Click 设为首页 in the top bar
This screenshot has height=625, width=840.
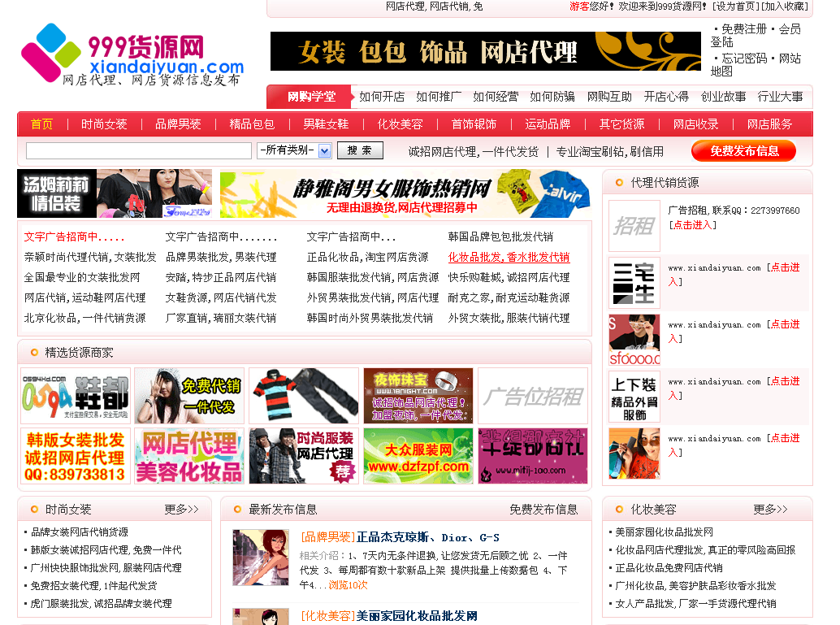tap(738, 7)
